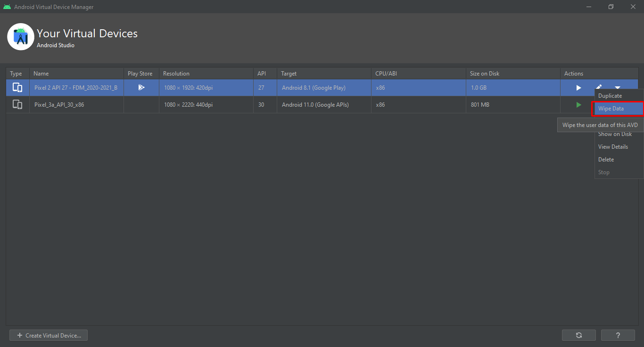644x347 pixels.
Task: Select Wipe Data in the actions menu
Action: 619,109
